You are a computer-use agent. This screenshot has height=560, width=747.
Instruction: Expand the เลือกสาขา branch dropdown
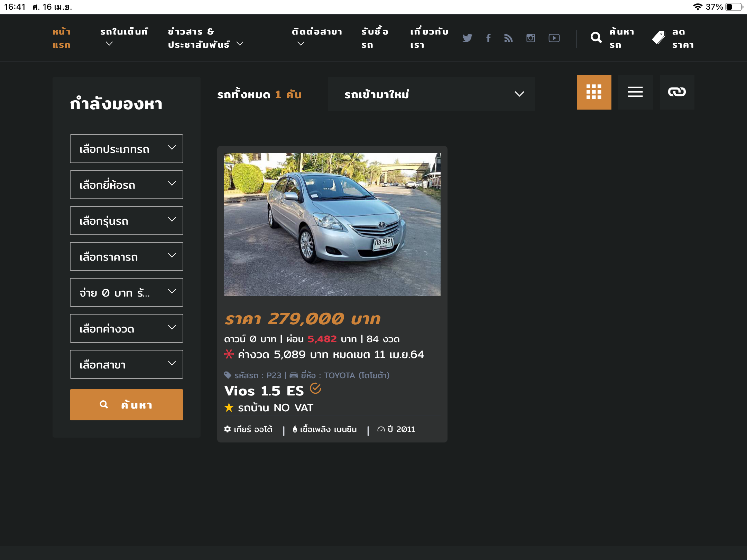(127, 364)
